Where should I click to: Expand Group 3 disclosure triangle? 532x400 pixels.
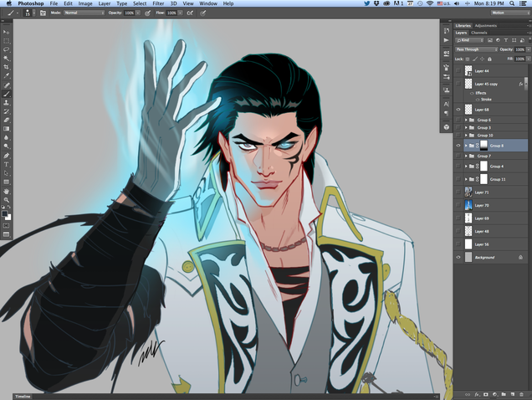tap(466, 128)
